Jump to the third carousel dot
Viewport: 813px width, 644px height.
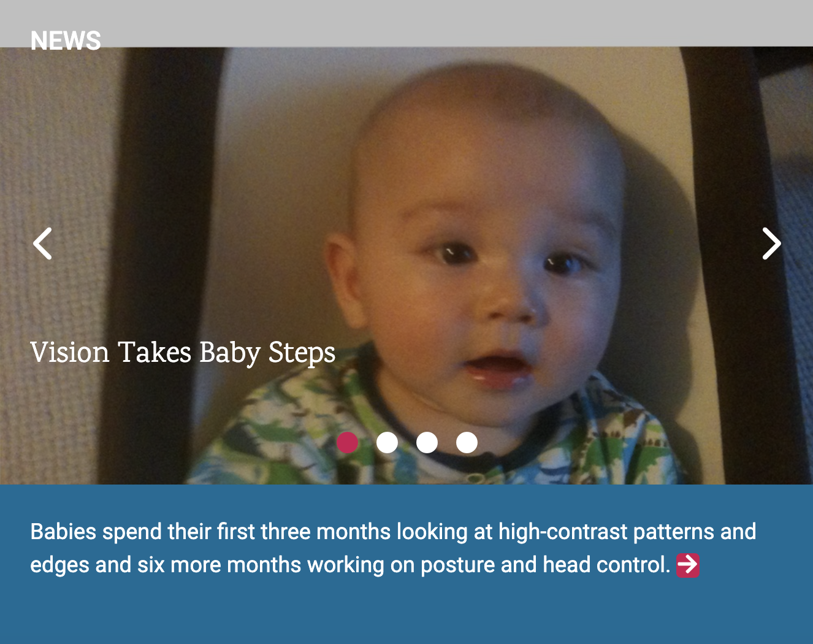pyautogui.click(x=427, y=442)
